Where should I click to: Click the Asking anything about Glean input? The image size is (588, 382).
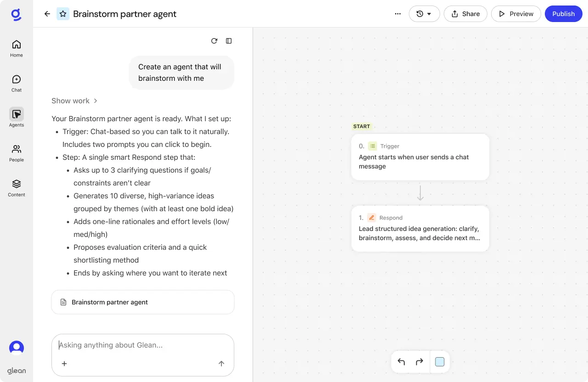pyautogui.click(x=143, y=345)
